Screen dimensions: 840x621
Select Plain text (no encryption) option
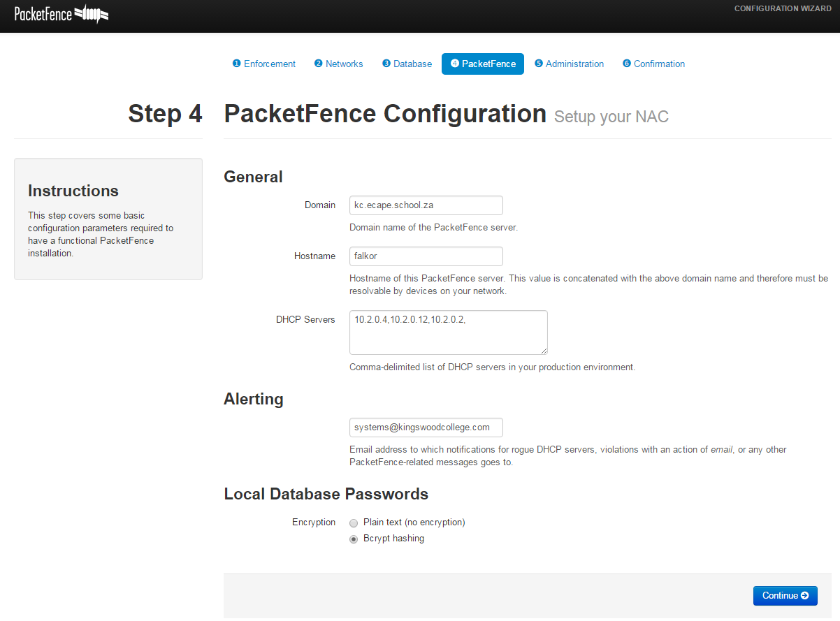point(354,523)
